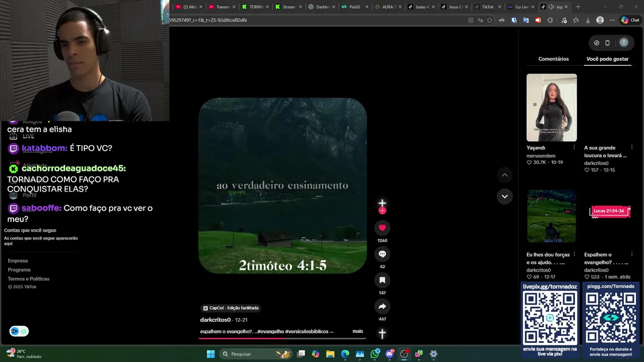Switch to the iLu Live browser tab
Screen dimensions: 644x362
tap(520, 7)
